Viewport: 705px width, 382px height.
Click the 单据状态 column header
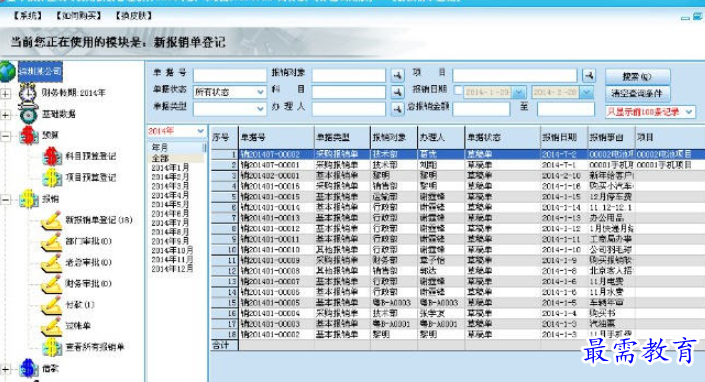[x=502, y=138]
